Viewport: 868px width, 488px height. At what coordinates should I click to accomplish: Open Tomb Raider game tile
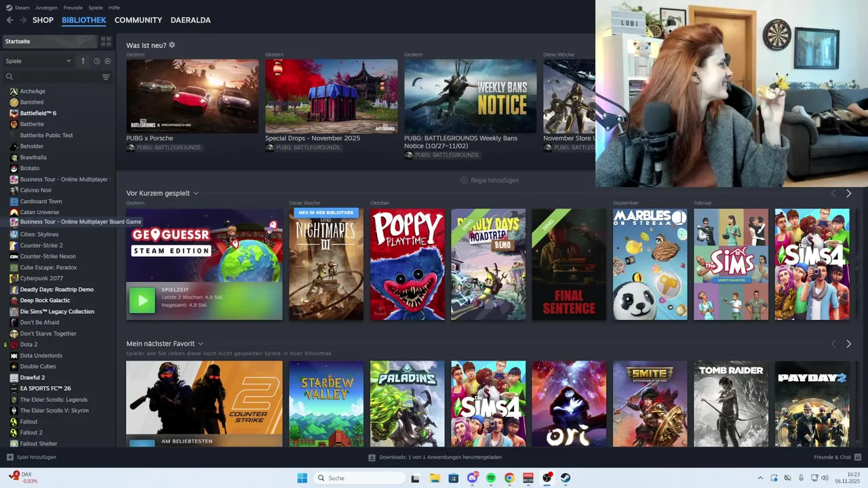click(x=731, y=404)
